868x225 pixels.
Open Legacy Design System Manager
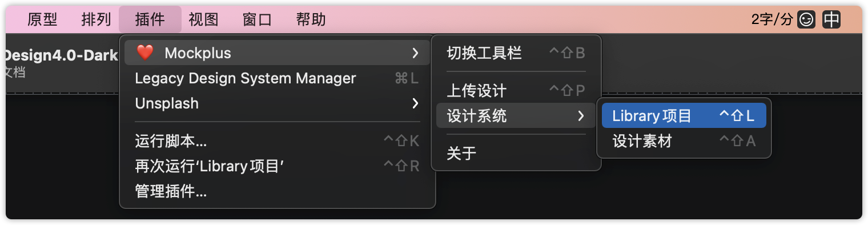click(278, 78)
